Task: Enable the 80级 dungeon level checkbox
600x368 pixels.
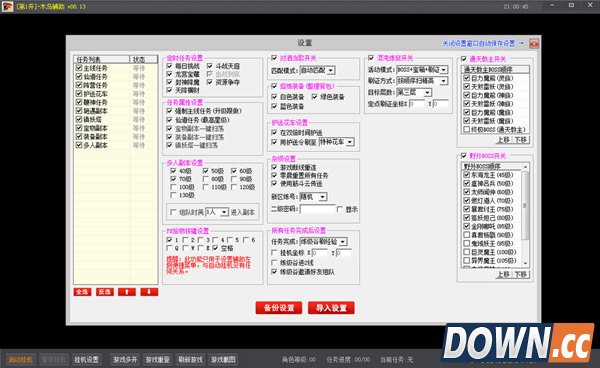Action: click(205, 179)
